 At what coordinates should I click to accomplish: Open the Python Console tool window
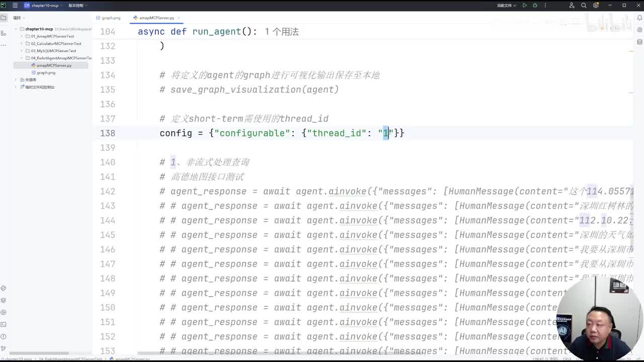(x=4, y=288)
